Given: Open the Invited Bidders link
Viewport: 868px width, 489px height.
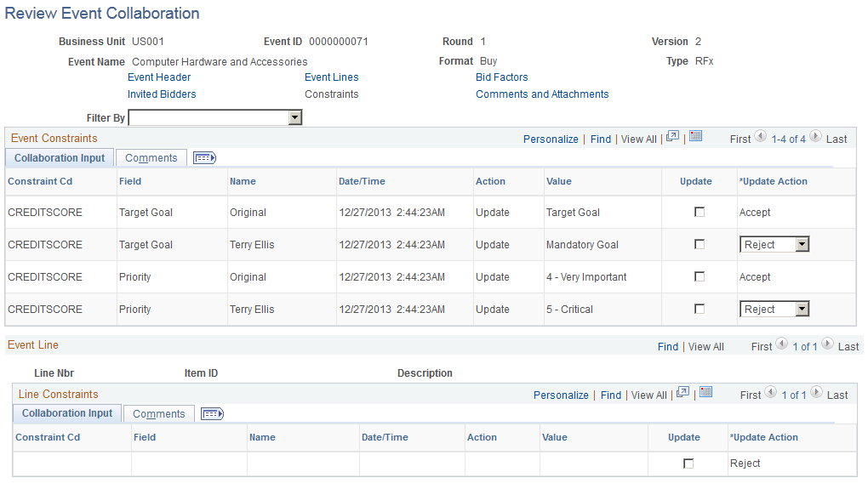Looking at the screenshot, I should coord(162,94).
